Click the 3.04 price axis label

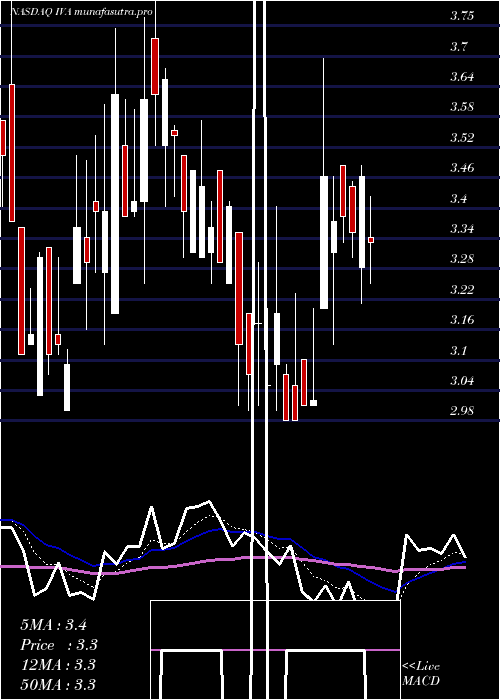point(462,381)
